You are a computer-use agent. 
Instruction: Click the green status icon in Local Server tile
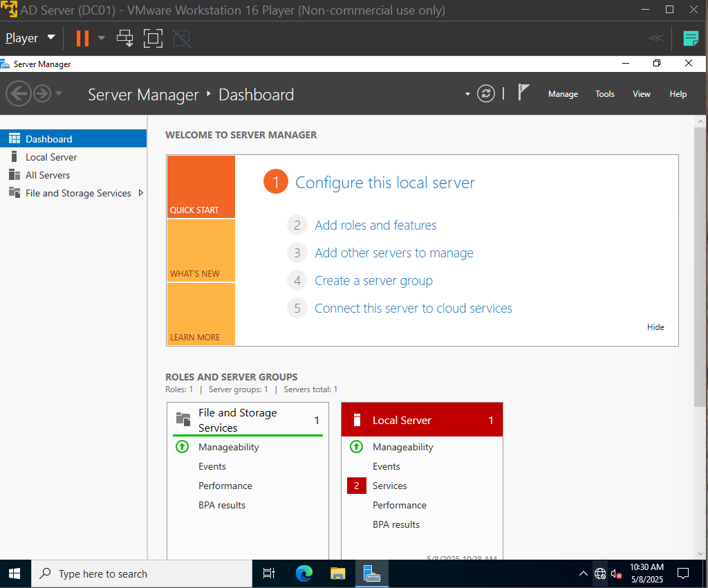356,447
